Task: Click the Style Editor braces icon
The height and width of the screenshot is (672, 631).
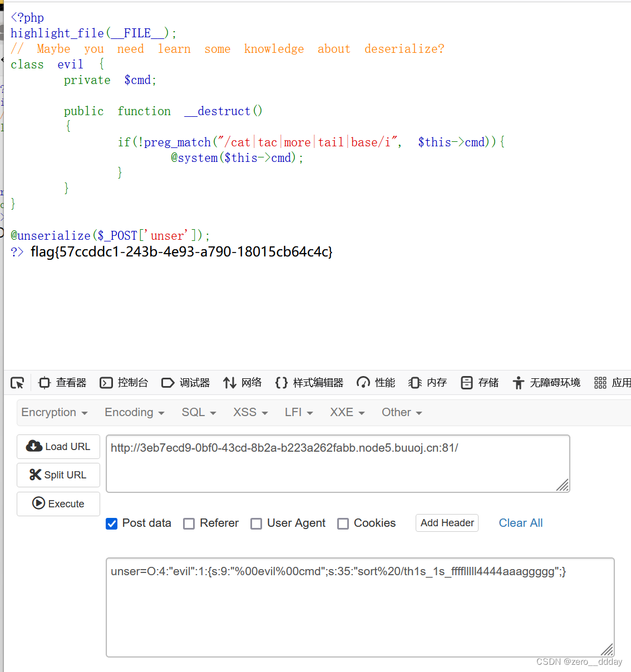Action: pos(282,383)
